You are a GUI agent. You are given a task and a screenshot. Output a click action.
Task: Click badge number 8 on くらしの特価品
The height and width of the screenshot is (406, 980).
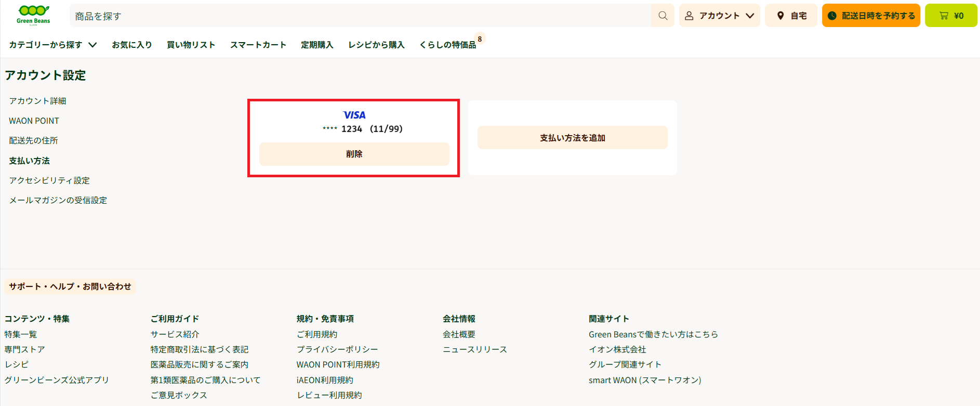[480, 39]
